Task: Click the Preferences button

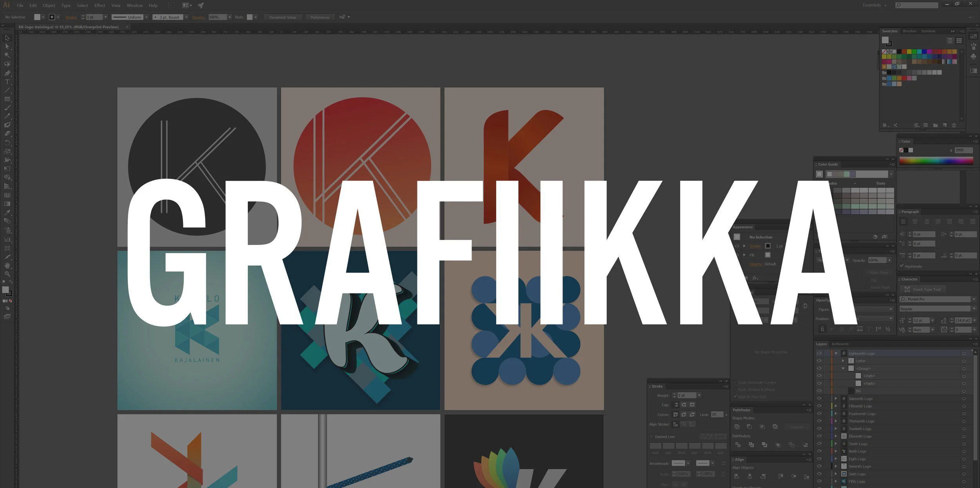Action: [319, 17]
